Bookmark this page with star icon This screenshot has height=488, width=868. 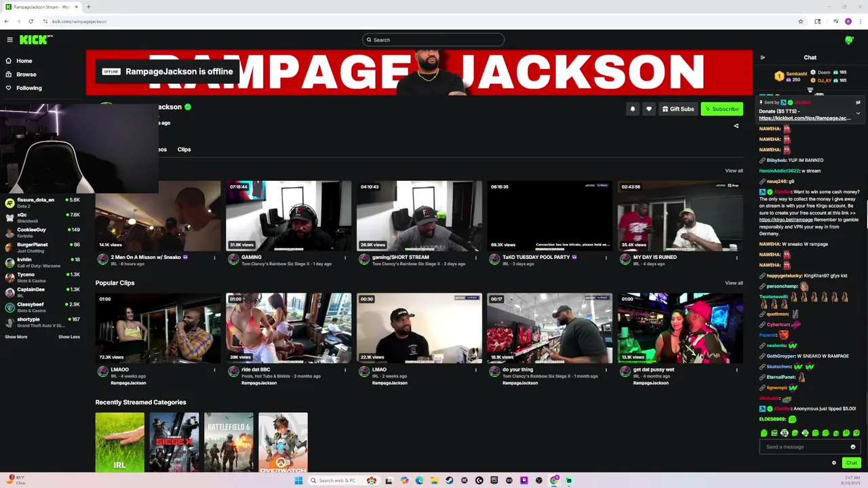click(801, 21)
